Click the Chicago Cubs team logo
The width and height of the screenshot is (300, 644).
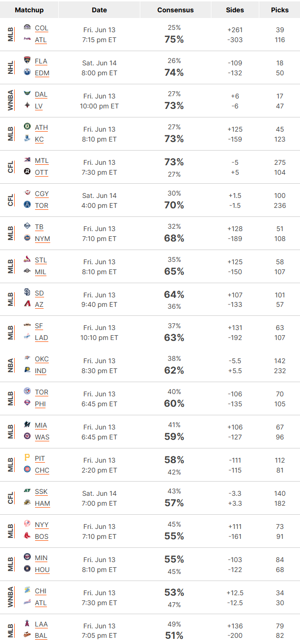27,470
